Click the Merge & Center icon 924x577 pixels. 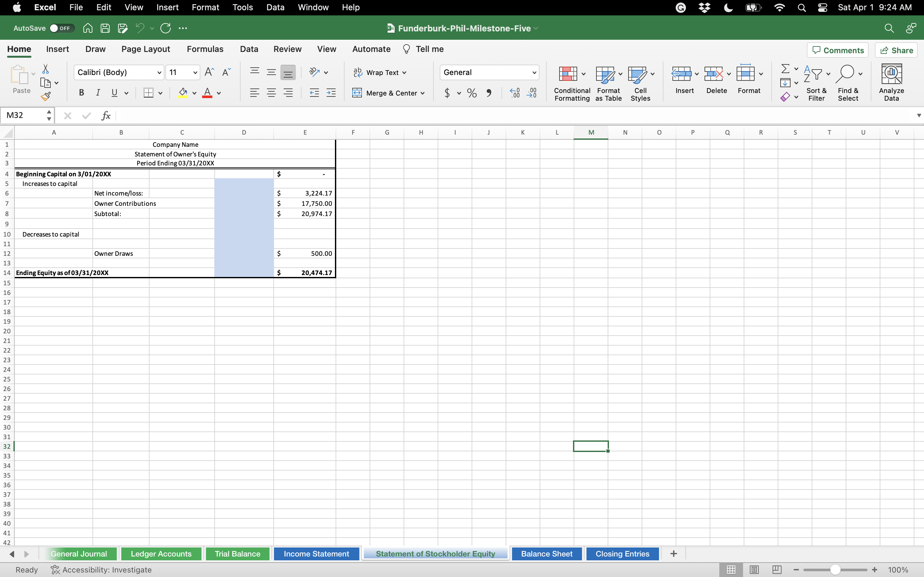pyautogui.click(x=357, y=93)
